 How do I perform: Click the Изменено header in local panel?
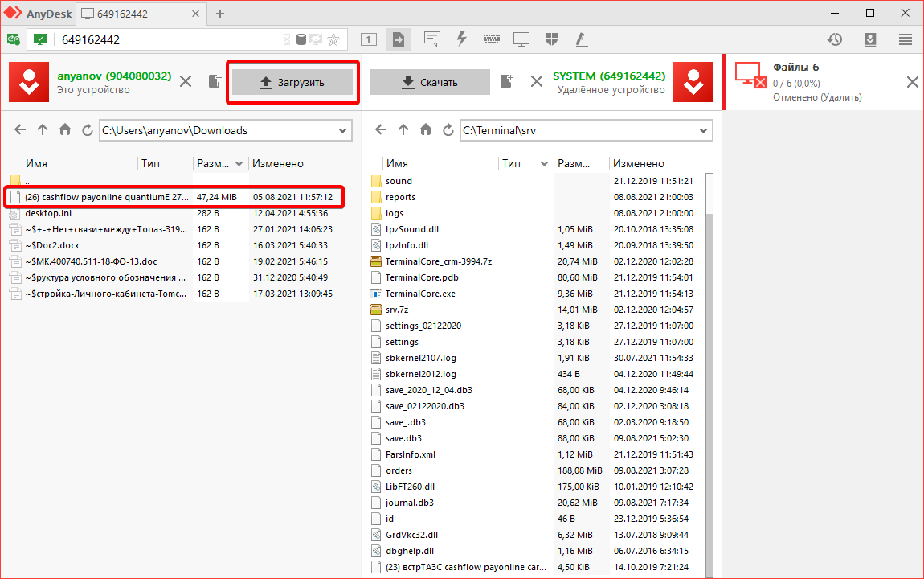point(277,163)
